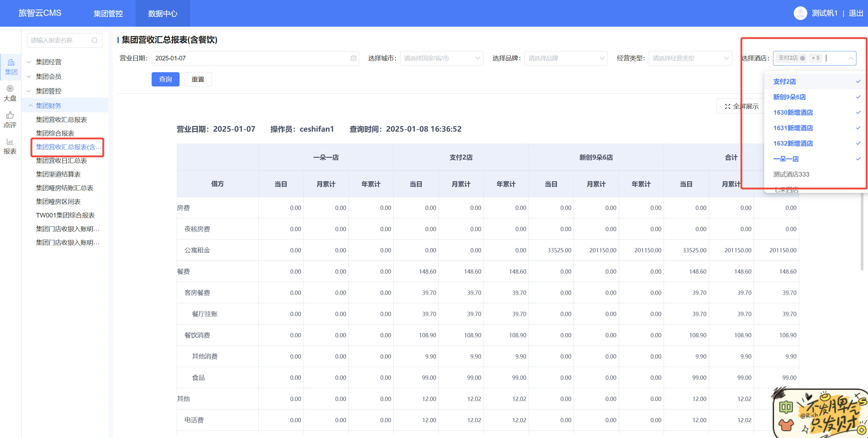This screenshot has width=868, height=438.
Task: Open 集团营收汇总报表(含餐饮) report item
Action: point(69,147)
